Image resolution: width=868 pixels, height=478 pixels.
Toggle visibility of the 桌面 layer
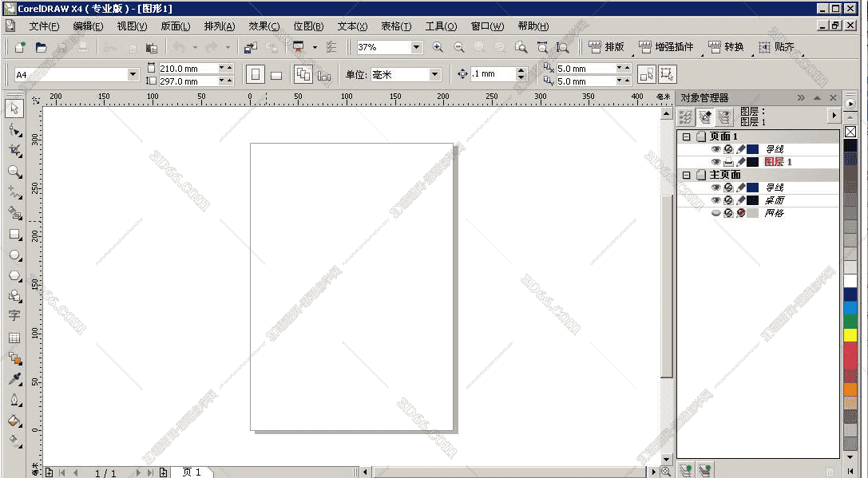pos(715,200)
